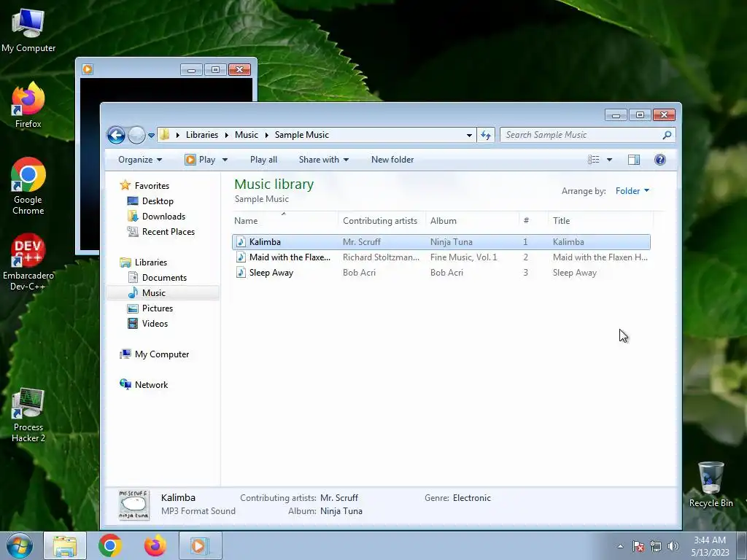The height and width of the screenshot is (560, 747).
Task: Click the Forward navigation arrow button
Action: pos(136,135)
